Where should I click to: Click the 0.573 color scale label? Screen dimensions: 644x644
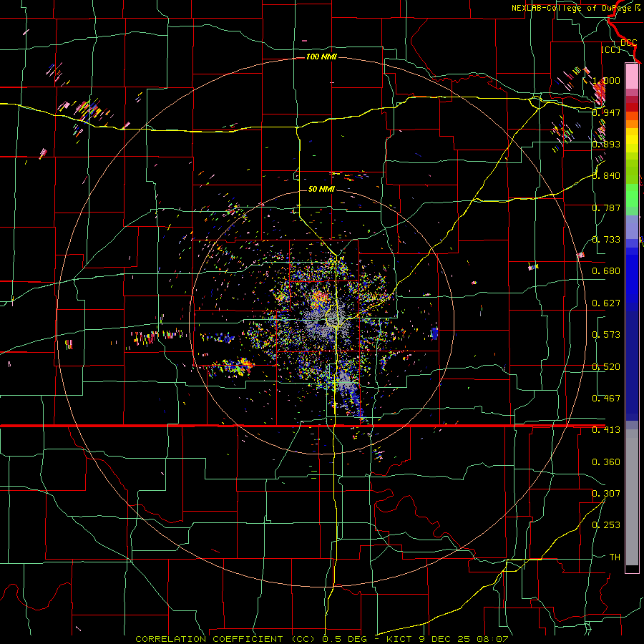coord(606,335)
